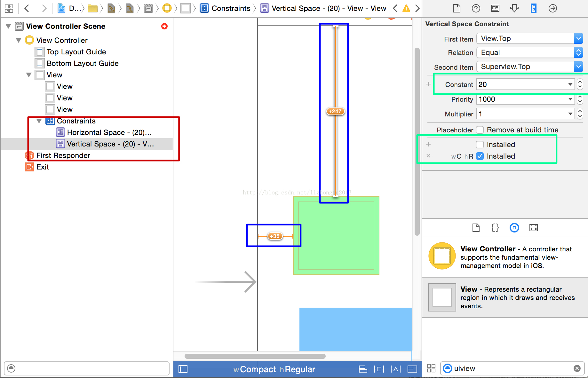Open the Align constraints menu
Viewport: 588px width, 378px height.
coord(362,369)
